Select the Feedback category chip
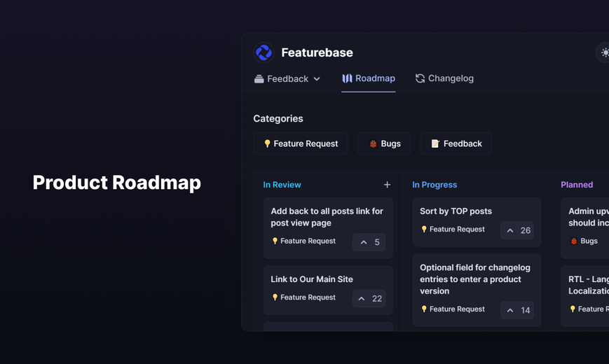The height and width of the screenshot is (364, 609). pyautogui.click(x=456, y=143)
